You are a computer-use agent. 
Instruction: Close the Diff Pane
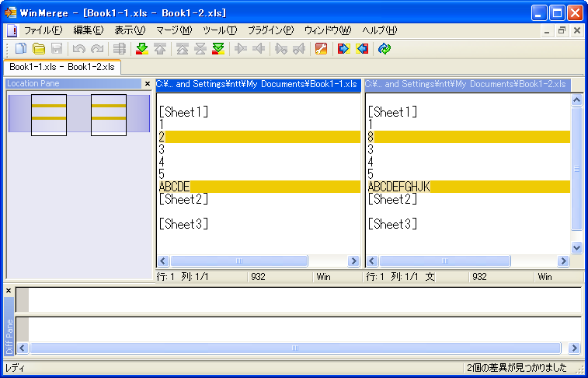pos(9,291)
